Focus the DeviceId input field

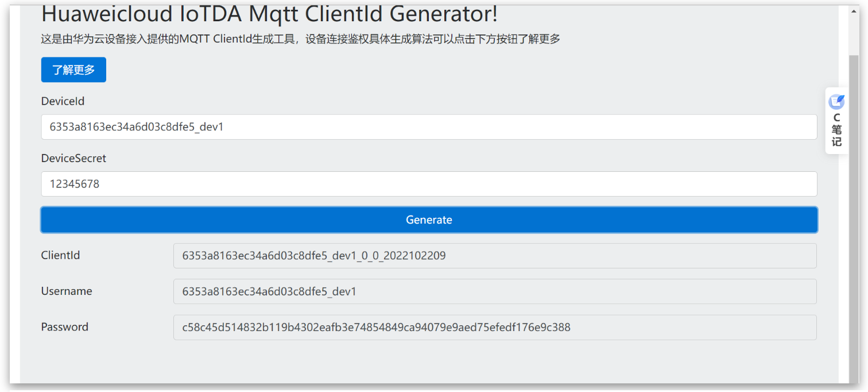coord(429,127)
